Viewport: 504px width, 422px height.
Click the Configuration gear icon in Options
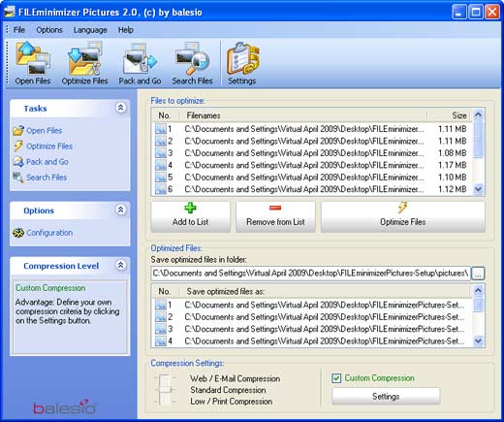(x=18, y=233)
